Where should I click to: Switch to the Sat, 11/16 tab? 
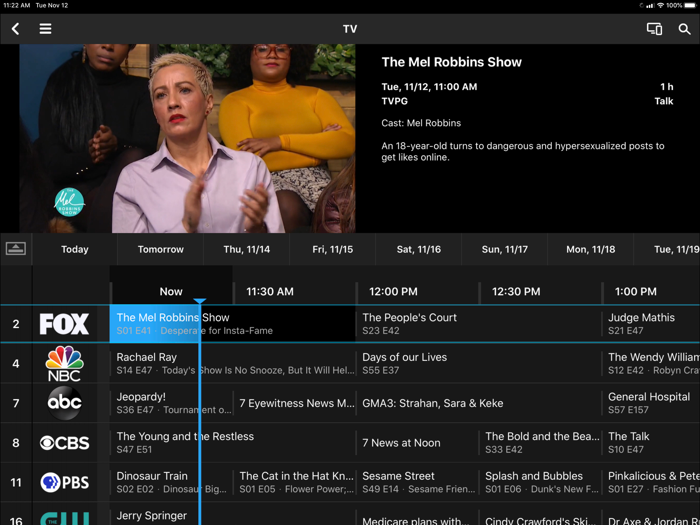pyautogui.click(x=419, y=249)
